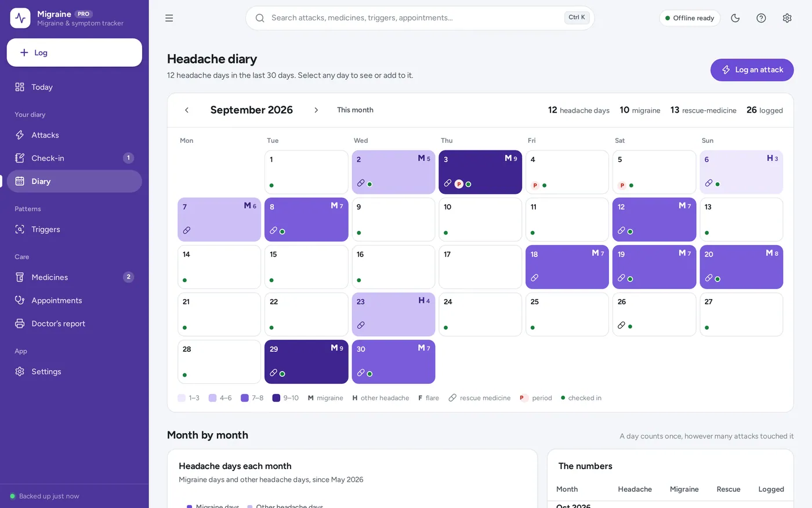Click the 1–3 severity legend swatch
This screenshot has height=508, width=812.
[182, 398]
